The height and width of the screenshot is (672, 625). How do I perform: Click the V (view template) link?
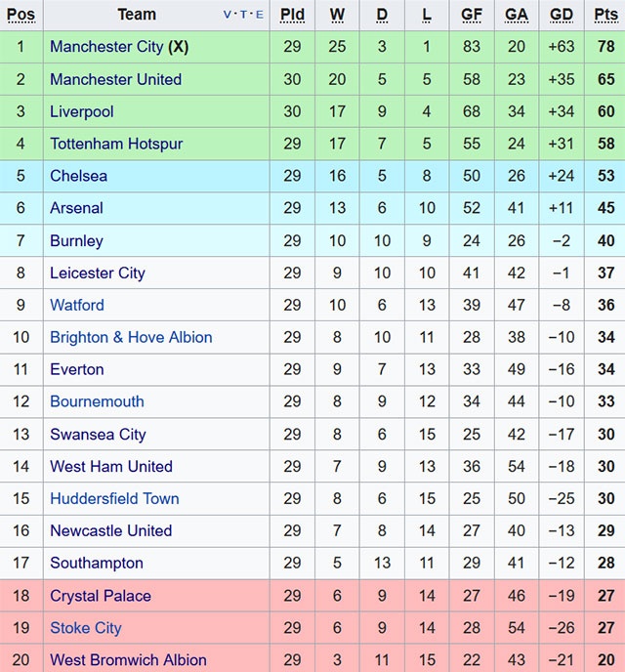(x=228, y=15)
